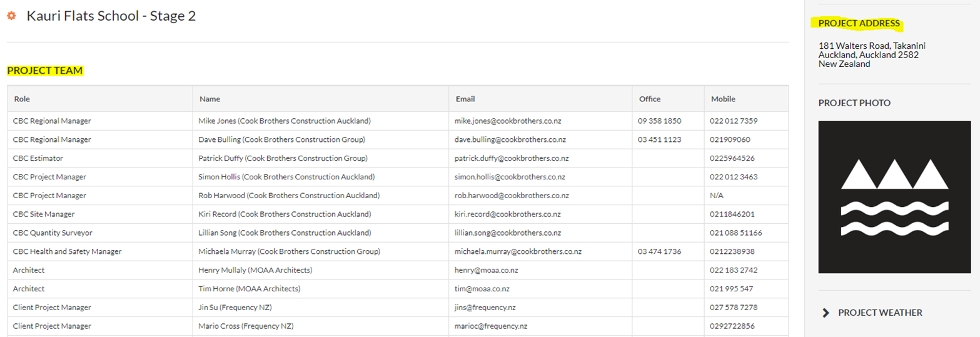Click address line 181 Walters Road, Takanini
The width and height of the screenshot is (980, 337).
[872, 46]
